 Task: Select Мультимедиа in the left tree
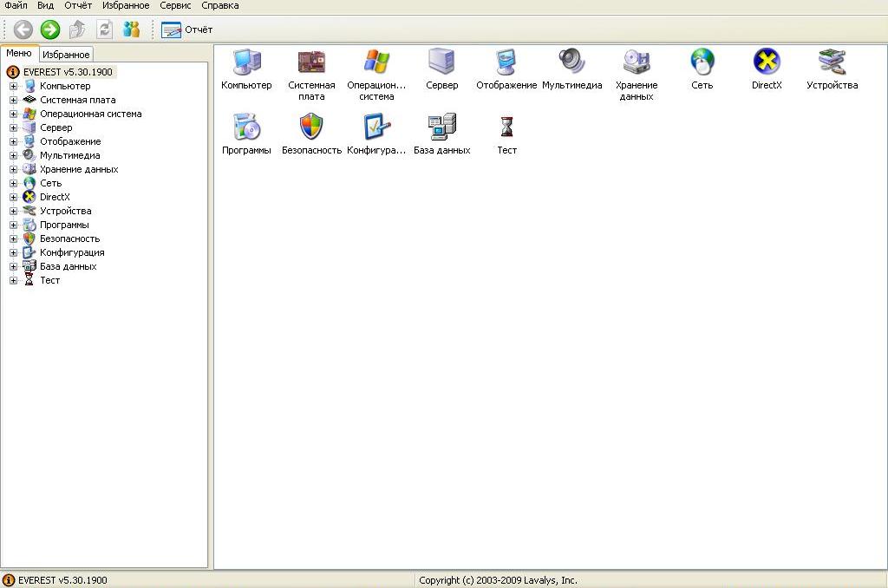coord(69,155)
